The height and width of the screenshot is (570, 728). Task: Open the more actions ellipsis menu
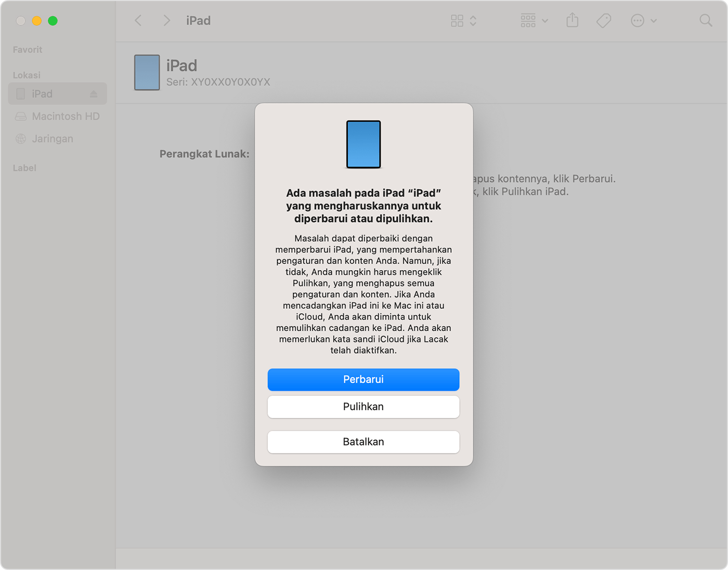coord(643,21)
